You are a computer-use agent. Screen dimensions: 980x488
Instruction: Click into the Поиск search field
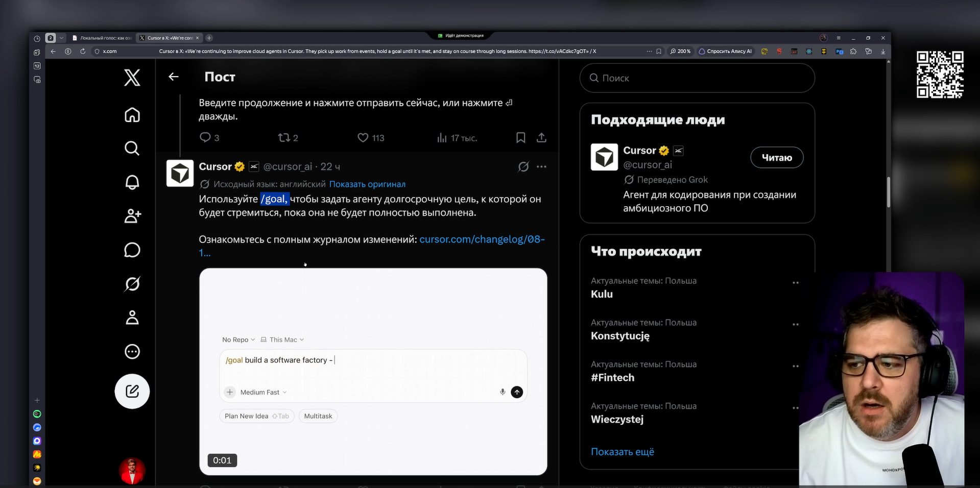[697, 78]
